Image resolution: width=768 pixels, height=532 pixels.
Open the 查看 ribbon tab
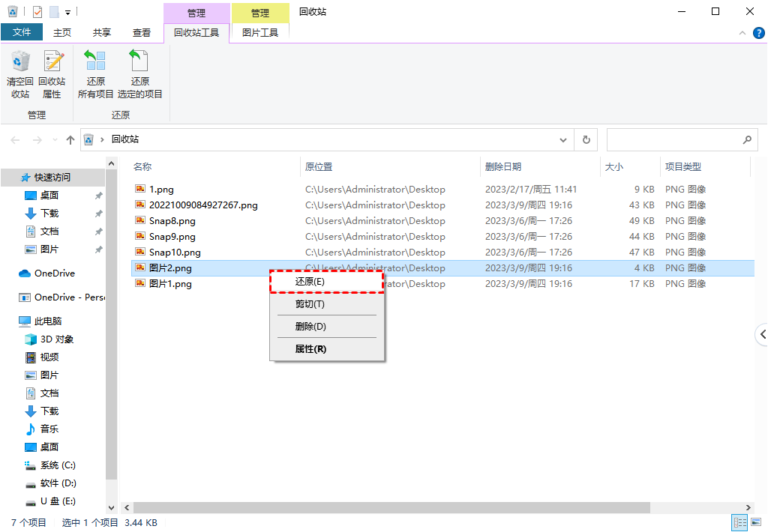point(142,33)
